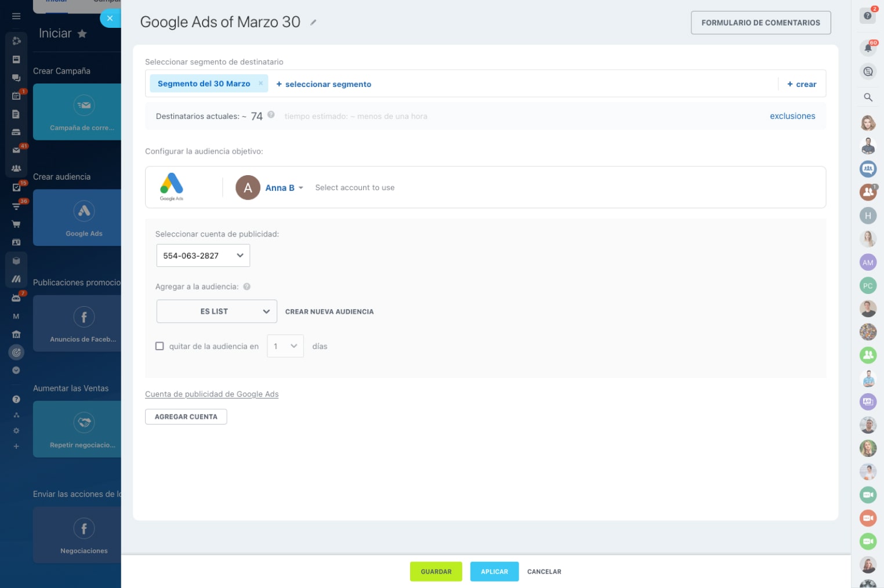This screenshot has height=588, width=884.
Task: Enable quitar de la audiencia checkbox
Action: coord(160,346)
